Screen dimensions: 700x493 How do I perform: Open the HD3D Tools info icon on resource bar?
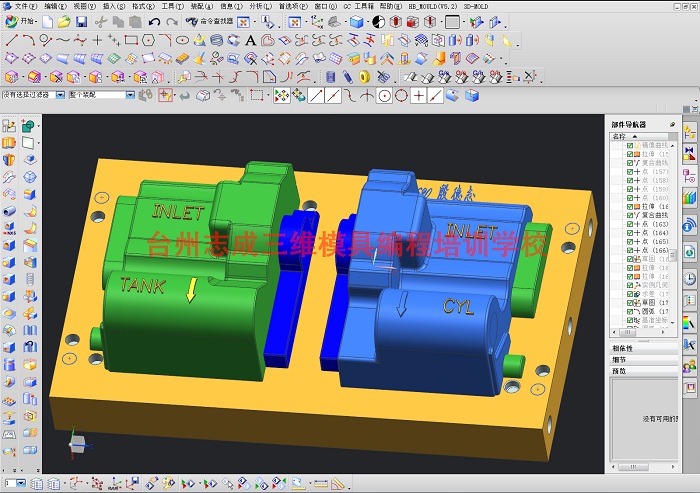(x=690, y=225)
